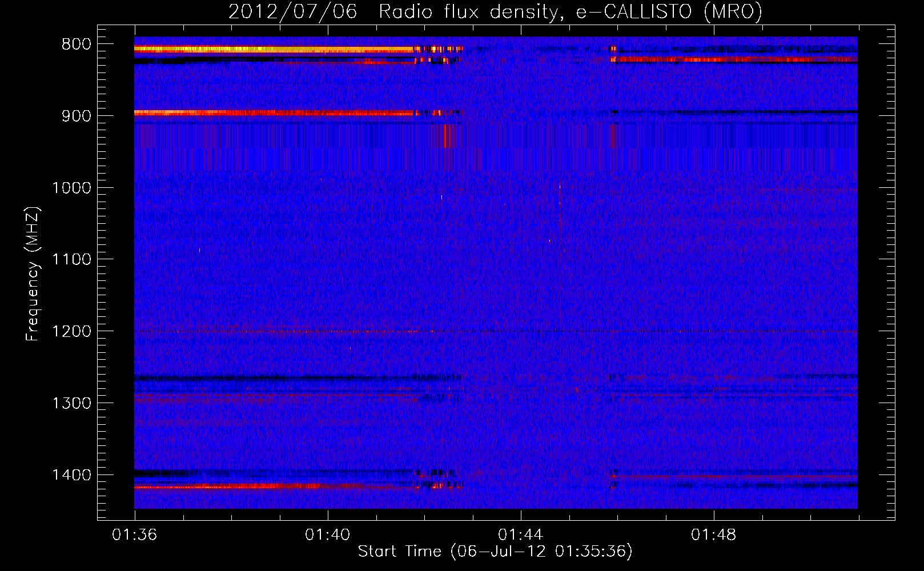The width and height of the screenshot is (924, 571).
Task: Click the 01:36 time tick label
Action: (135, 535)
